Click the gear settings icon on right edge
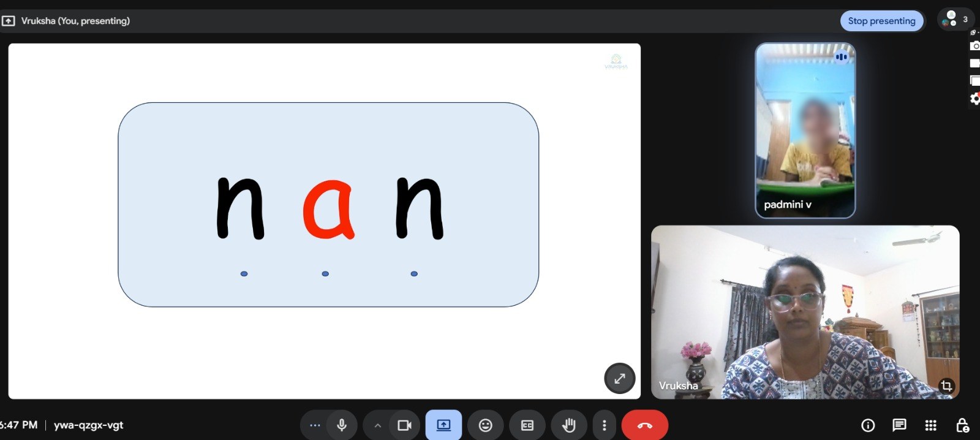The width and height of the screenshot is (980, 440). [x=974, y=98]
